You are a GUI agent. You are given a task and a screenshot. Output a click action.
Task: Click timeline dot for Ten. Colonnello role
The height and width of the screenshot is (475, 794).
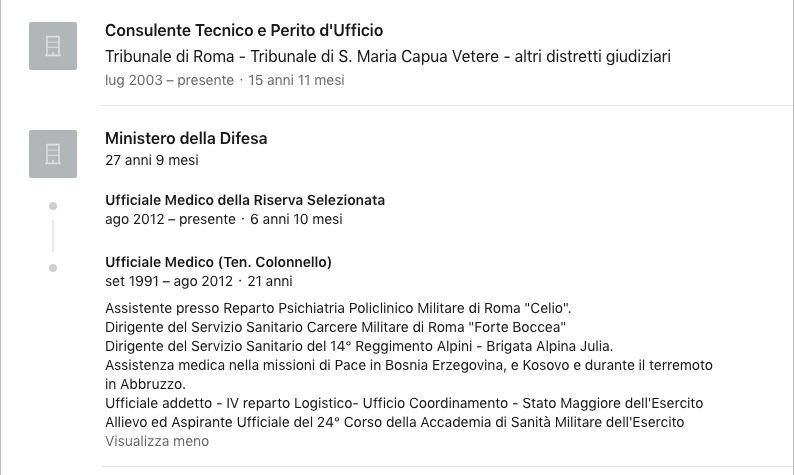tap(53, 268)
